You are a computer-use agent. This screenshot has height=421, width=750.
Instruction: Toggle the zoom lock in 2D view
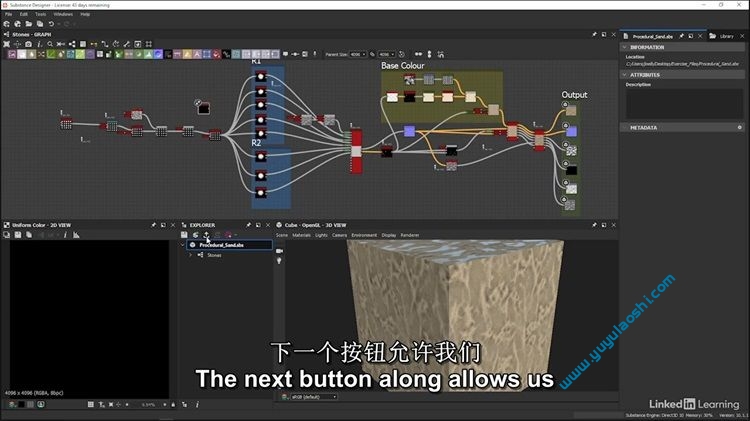coord(173,405)
